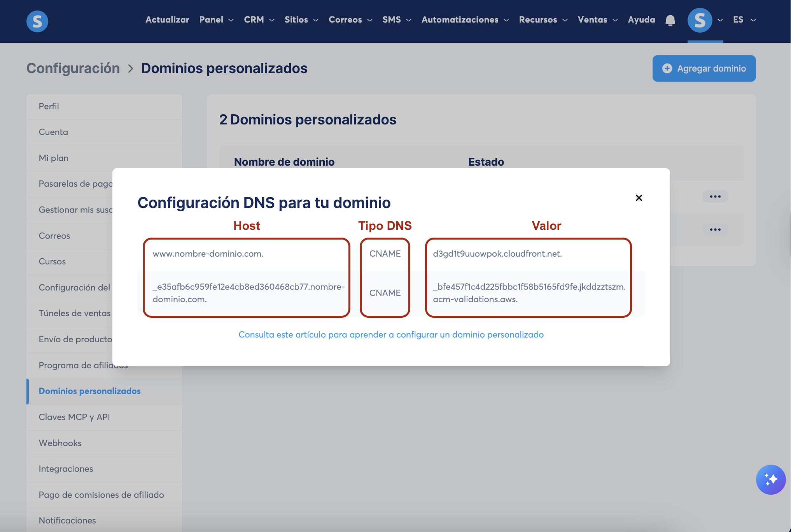791x532 pixels.
Task: Open the Ayuda menu item
Action: point(641,20)
